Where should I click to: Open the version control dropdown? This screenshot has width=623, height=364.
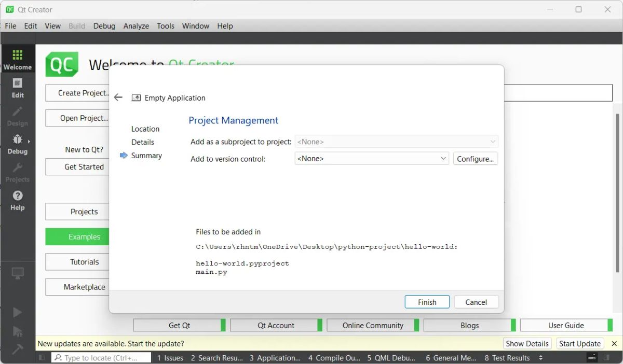pyautogui.click(x=372, y=158)
